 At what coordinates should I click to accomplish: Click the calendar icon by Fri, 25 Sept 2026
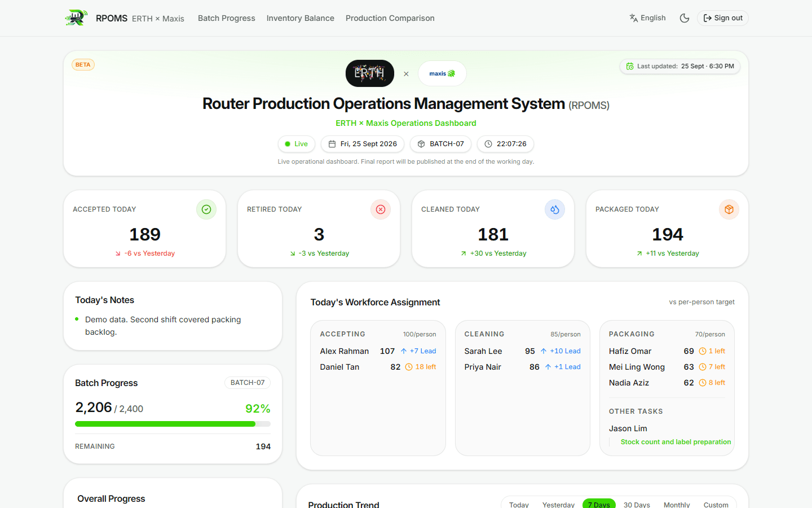[332, 144]
